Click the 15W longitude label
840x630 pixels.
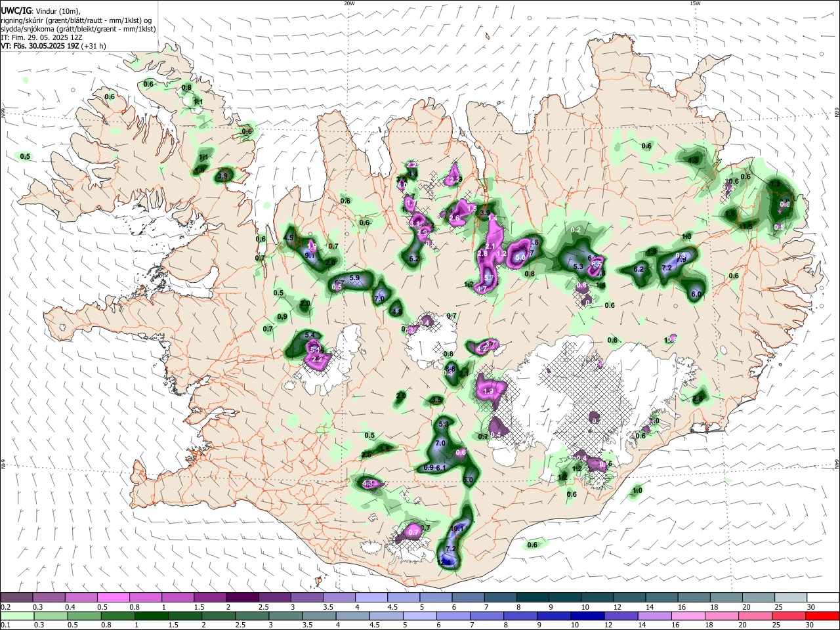pyautogui.click(x=695, y=3)
